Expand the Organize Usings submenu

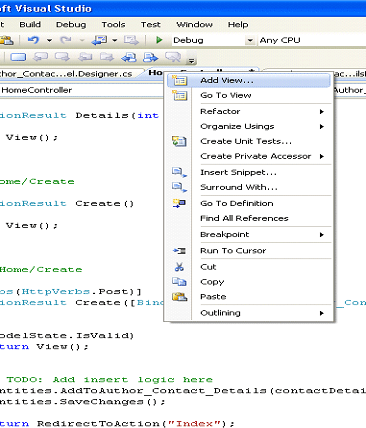coord(262,126)
